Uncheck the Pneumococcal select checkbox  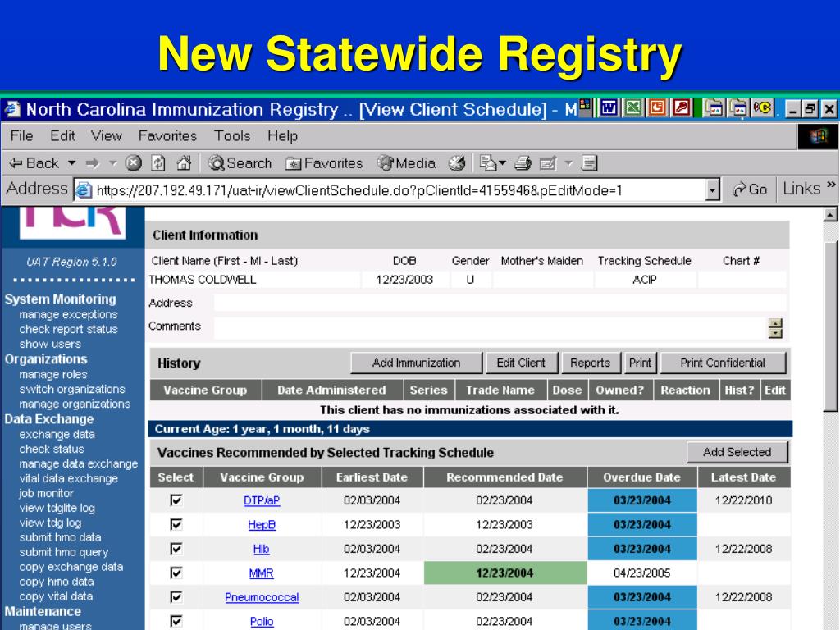(176, 596)
